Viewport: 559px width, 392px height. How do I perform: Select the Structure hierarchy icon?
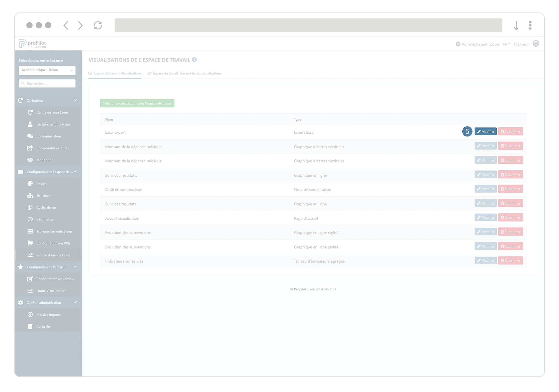[30, 195]
